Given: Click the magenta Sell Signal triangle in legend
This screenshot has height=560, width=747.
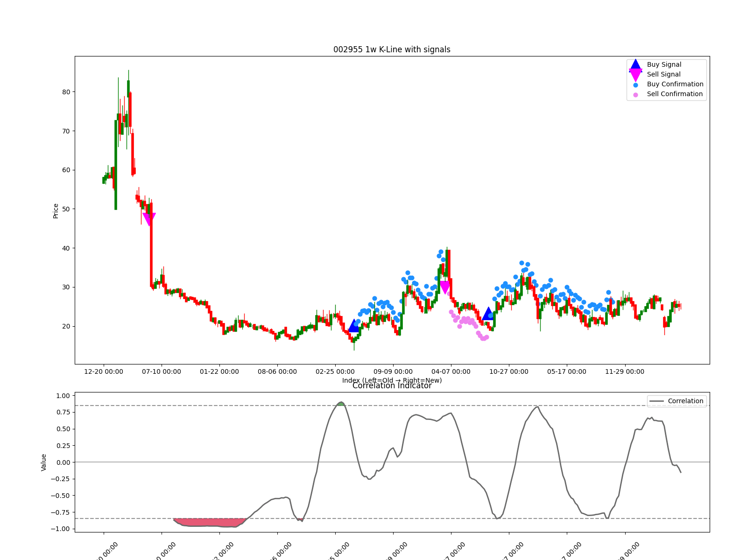Looking at the screenshot, I should [x=635, y=75].
